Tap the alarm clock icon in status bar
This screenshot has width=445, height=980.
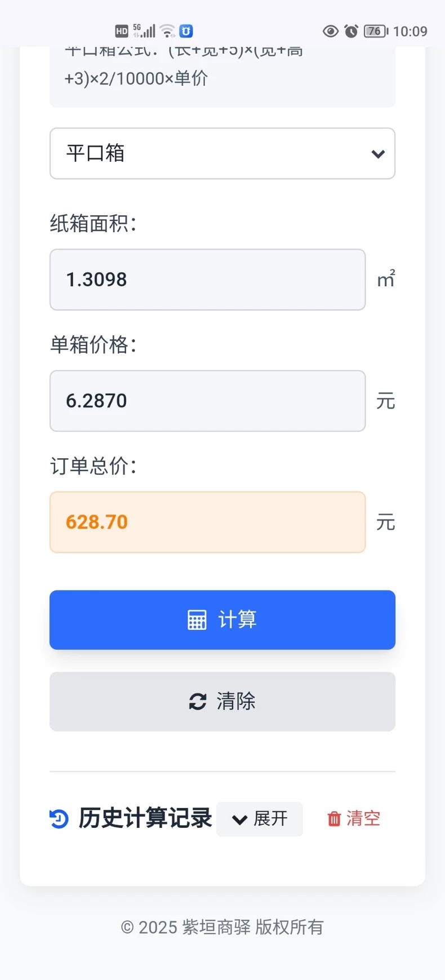point(351,31)
